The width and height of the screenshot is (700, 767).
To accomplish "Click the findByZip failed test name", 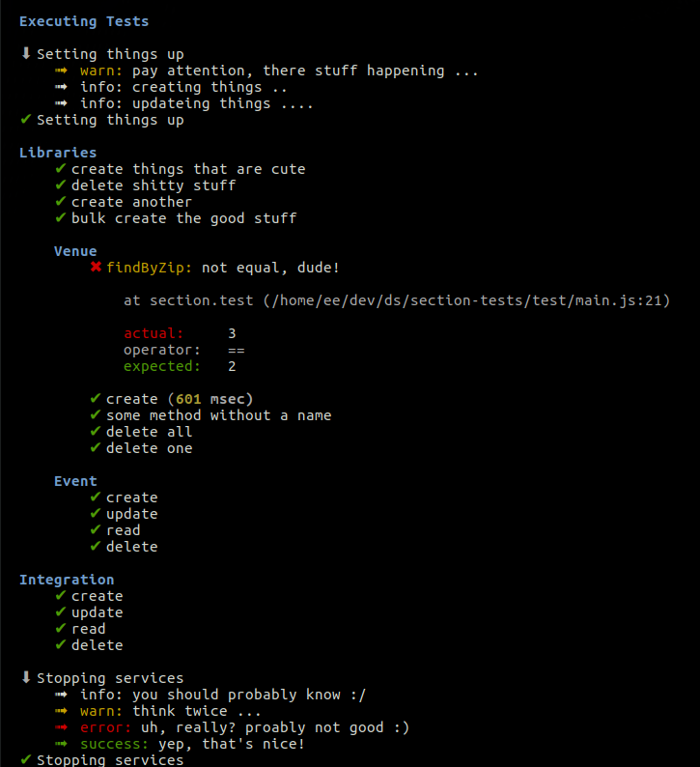I will (x=150, y=268).
